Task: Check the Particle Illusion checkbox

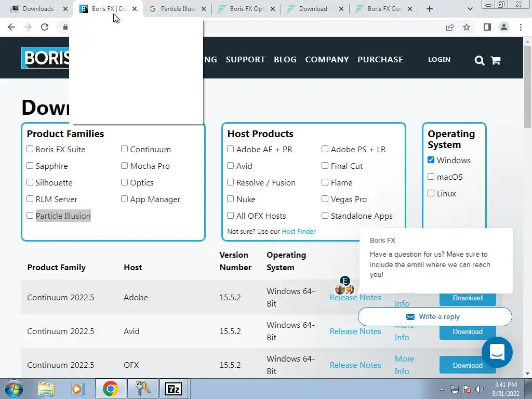Action: click(x=30, y=216)
